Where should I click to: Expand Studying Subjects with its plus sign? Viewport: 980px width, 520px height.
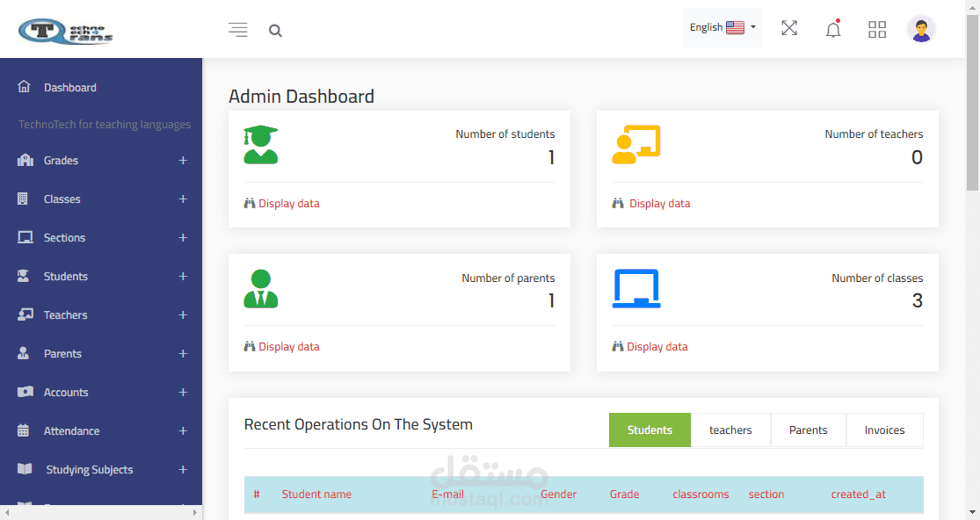[183, 470]
